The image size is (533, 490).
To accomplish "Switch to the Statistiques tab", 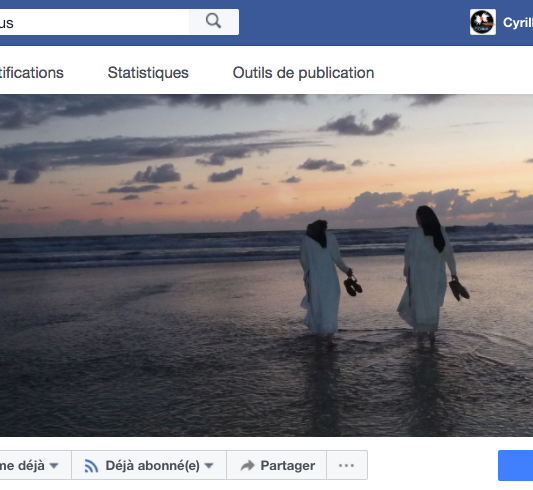I will tap(148, 73).
